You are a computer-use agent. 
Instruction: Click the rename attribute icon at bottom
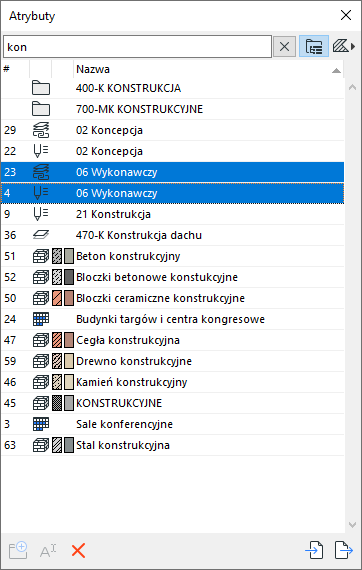click(48, 551)
